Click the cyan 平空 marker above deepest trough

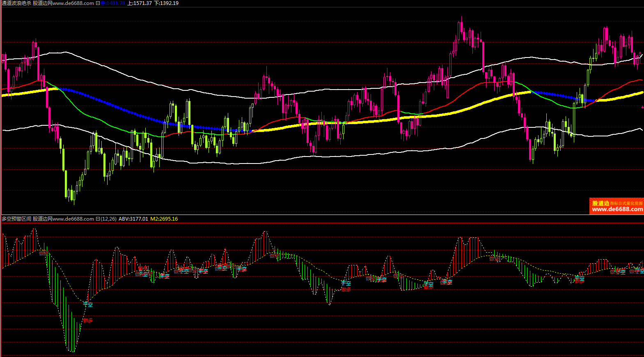88,304
